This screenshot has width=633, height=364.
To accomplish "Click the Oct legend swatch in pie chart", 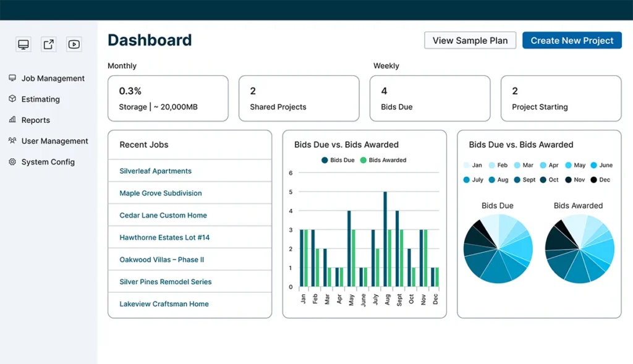I will (x=543, y=180).
